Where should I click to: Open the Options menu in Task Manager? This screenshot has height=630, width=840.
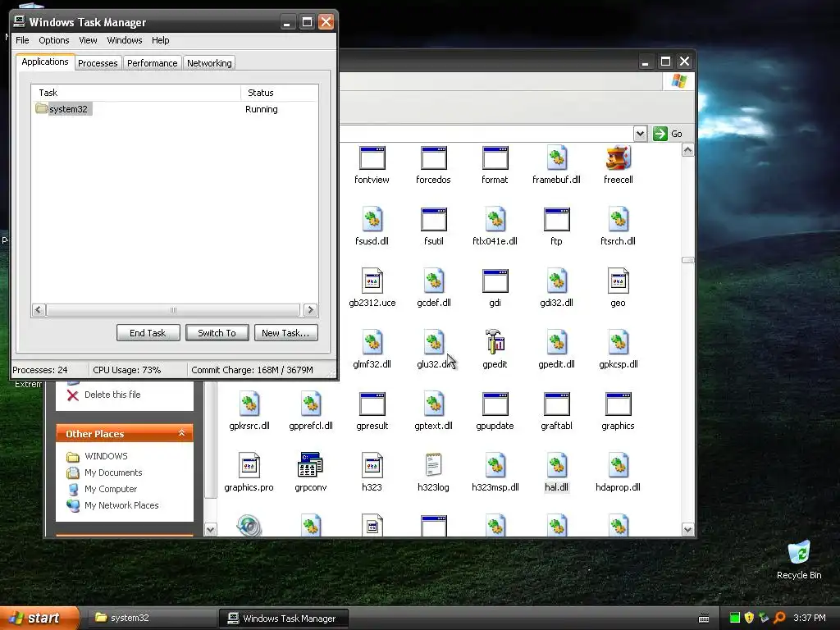coord(53,40)
